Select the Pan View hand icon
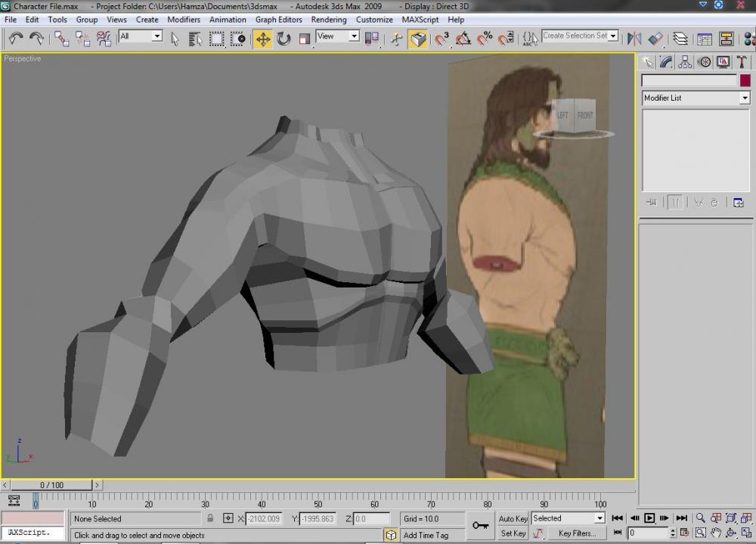This screenshot has width=756, height=544. click(715, 533)
